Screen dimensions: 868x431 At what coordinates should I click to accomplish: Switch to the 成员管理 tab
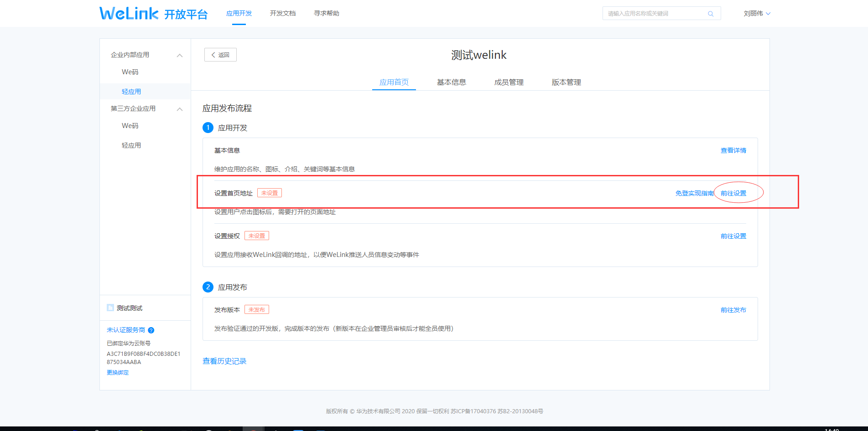click(509, 82)
